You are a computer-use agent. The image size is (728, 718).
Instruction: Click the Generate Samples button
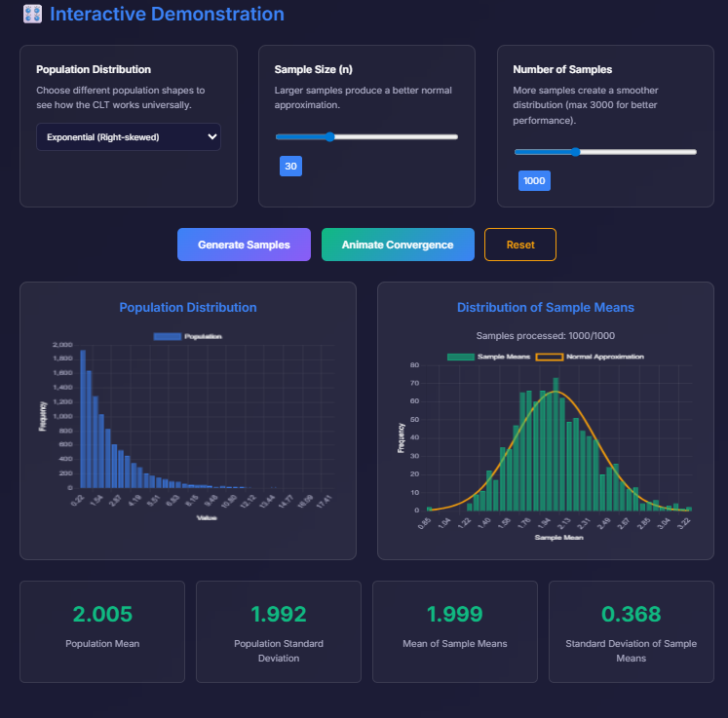(244, 245)
